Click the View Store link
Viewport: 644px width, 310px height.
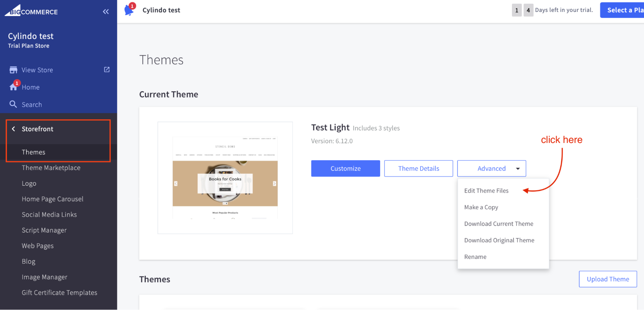[x=37, y=70]
